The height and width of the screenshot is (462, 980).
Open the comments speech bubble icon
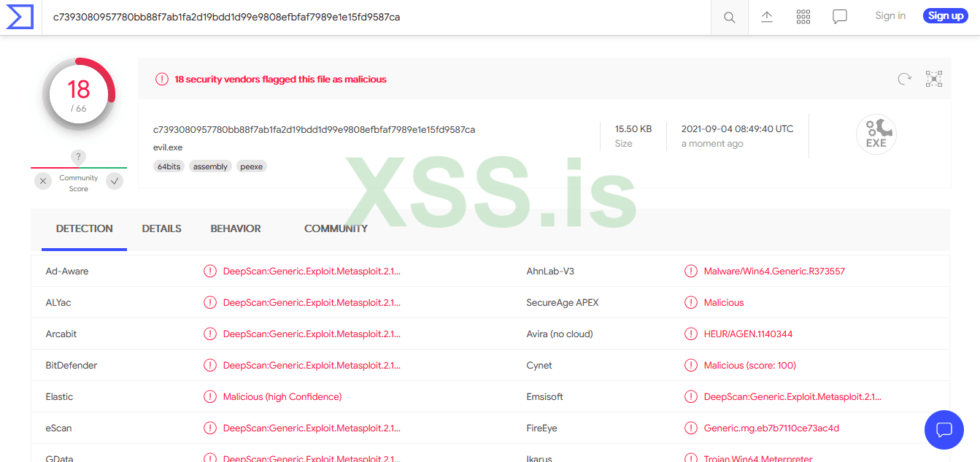pos(840,16)
